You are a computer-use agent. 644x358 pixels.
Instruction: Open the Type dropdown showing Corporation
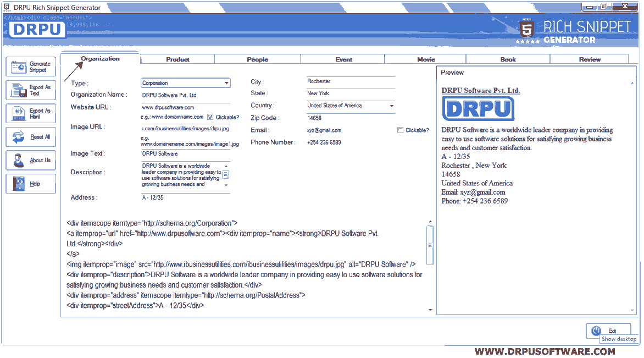[185, 83]
